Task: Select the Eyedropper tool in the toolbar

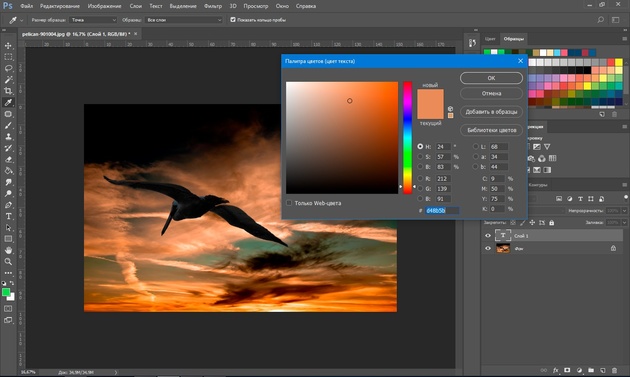Action: tap(8, 102)
